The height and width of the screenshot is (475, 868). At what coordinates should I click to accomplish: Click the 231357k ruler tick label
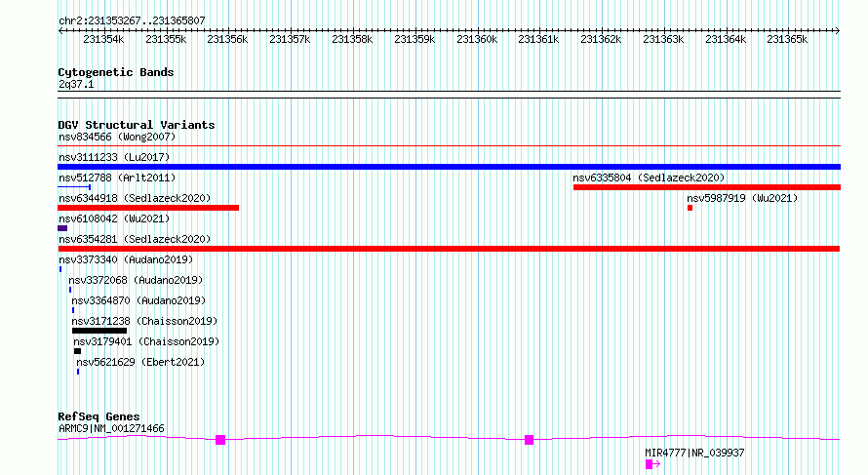click(x=290, y=40)
